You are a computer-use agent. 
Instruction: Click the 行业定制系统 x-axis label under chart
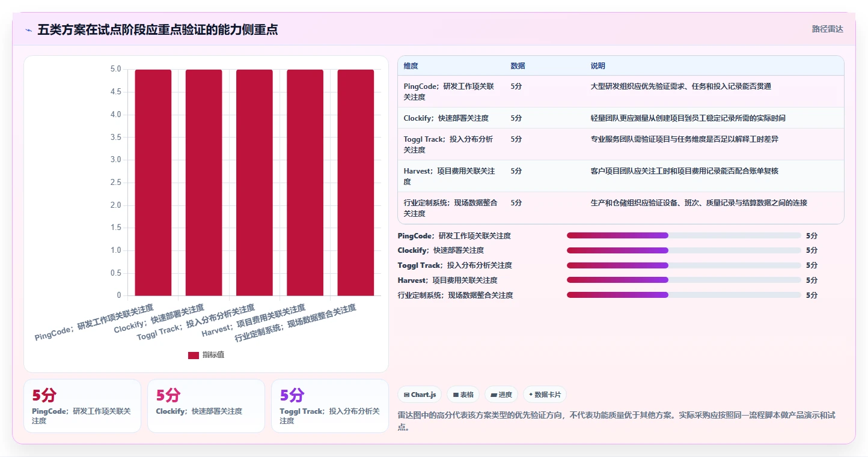(x=295, y=322)
